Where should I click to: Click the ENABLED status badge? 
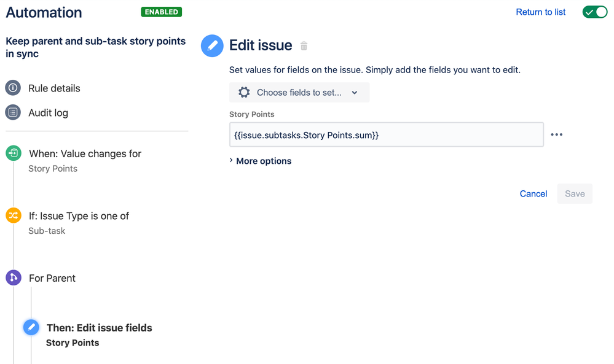point(161,12)
